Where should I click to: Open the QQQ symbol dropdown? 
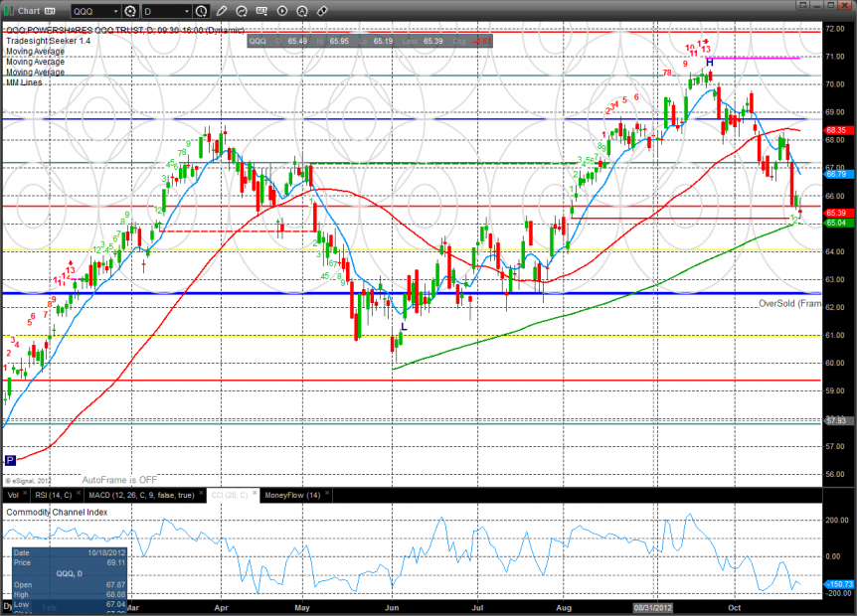click(x=95, y=11)
